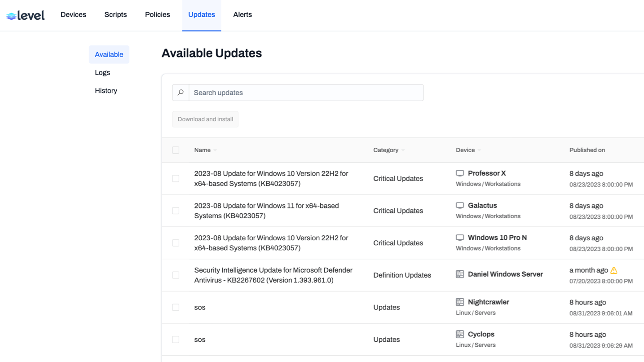
Task: Click Updates category in the Nightcrawler row
Action: 387,307
